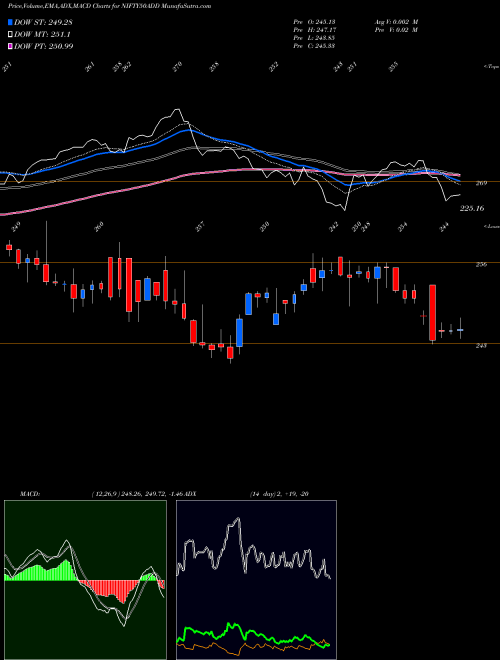The height and width of the screenshot is (660, 500).
Task: Click the white DOW MT legend swatch
Action: click(10, 34)
